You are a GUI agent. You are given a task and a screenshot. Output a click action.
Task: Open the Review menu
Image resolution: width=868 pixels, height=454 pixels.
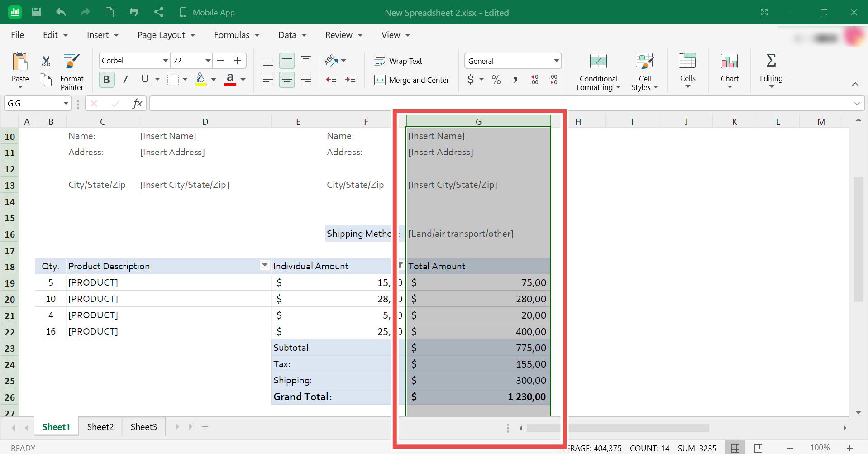click(344, 35)
